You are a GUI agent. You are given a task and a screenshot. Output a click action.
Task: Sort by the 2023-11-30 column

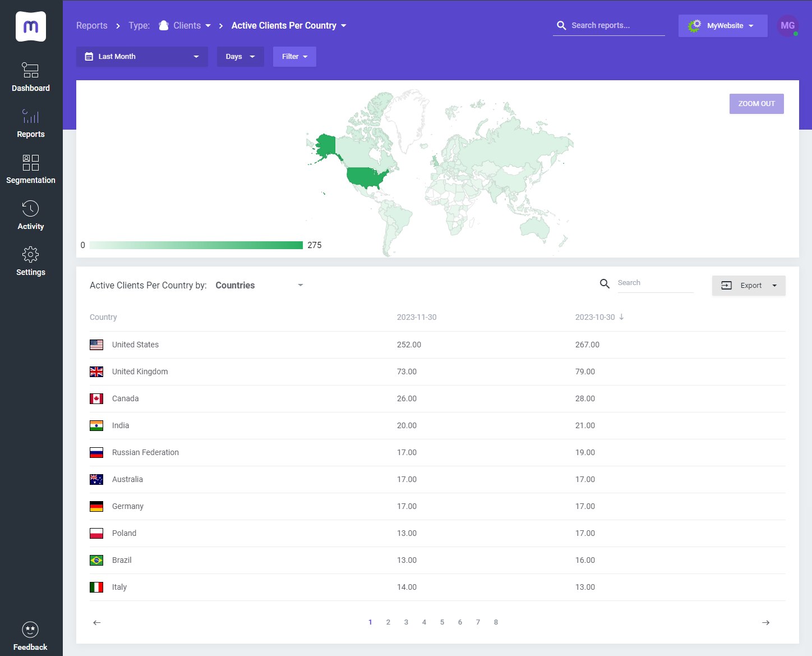(x=417, y=317)
